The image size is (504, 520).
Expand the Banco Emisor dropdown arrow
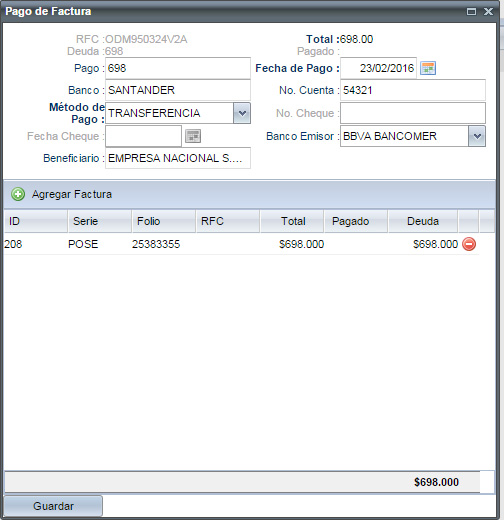click(477, 136)
